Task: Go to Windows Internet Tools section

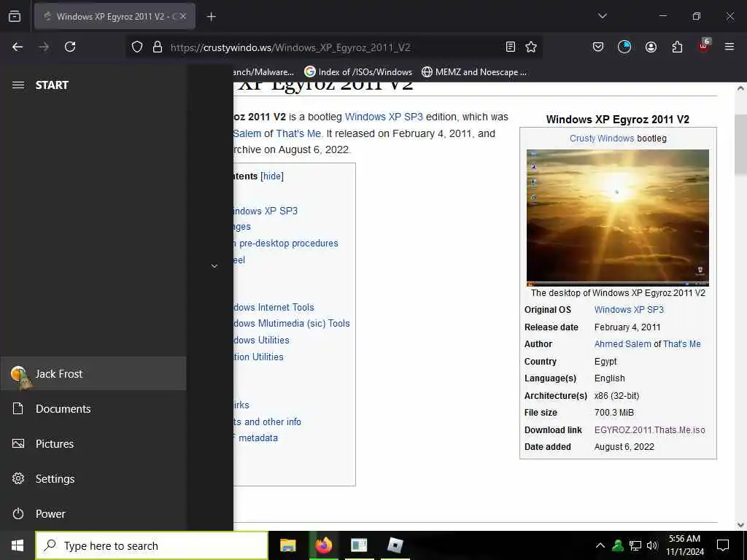Action: [274, 307]
